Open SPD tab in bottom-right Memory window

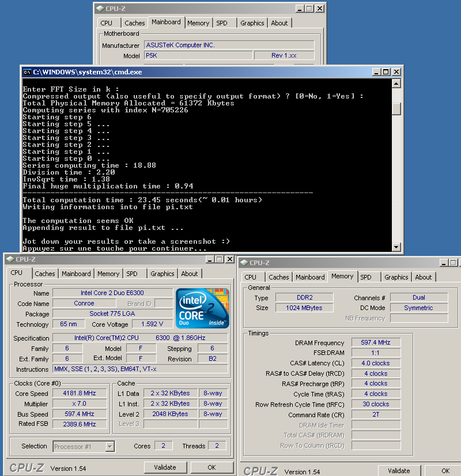366,277
